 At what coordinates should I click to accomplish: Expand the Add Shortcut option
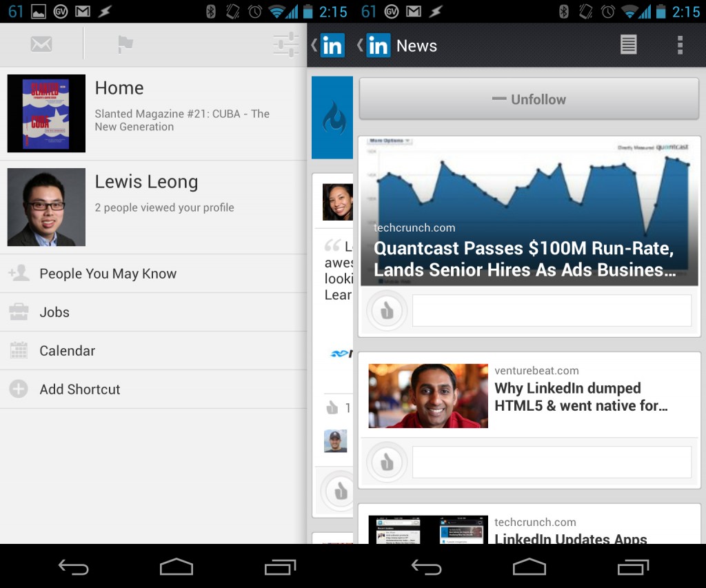pos(19,389)
